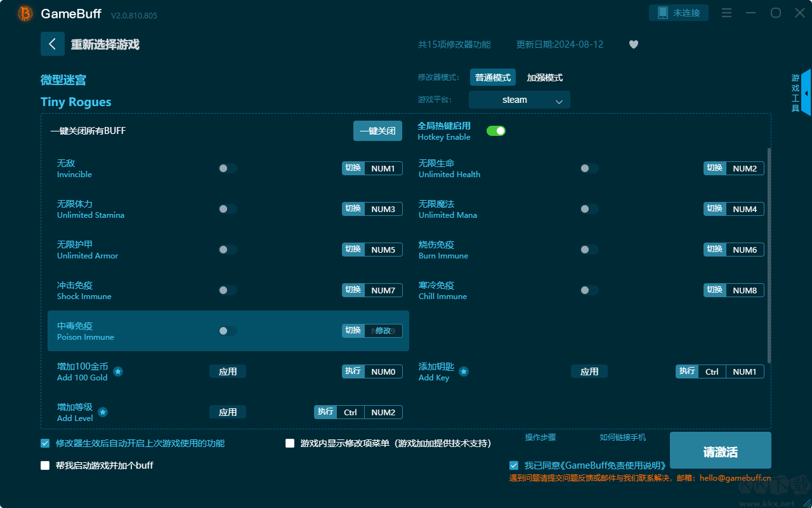Click the 更新日期:2024-08-12 text
Viewport: 812px width, 508px height.
560,44
